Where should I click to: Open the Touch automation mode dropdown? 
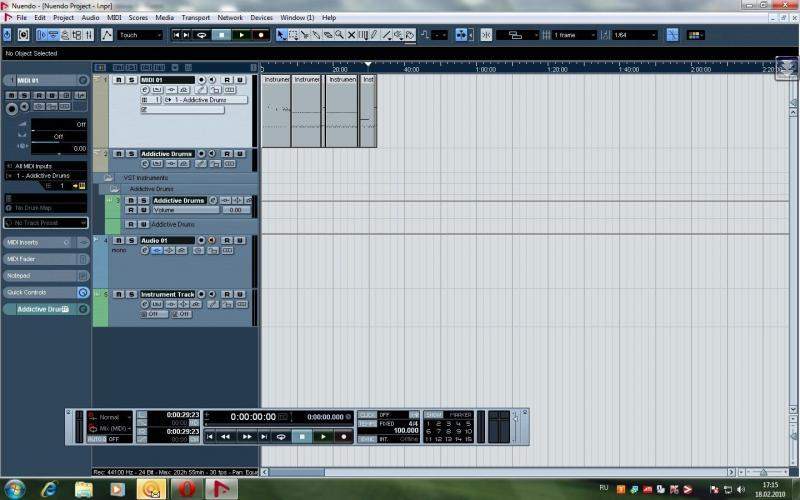[139, 35]
